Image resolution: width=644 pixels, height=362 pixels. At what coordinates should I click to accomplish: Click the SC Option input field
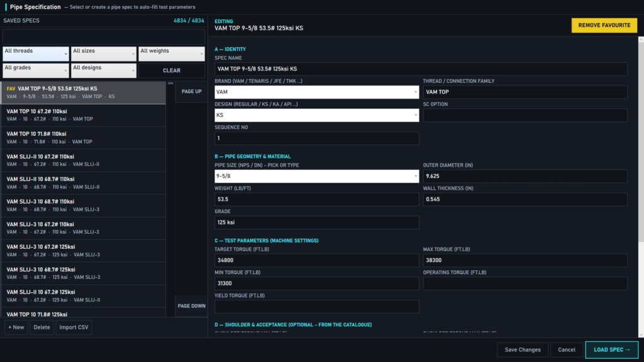pos(525,116)
